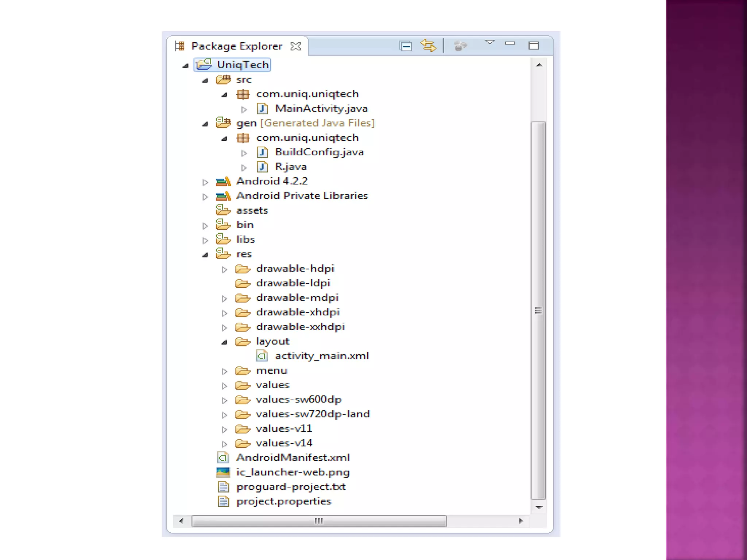Close the Package Explorer tab
Image resolution: width=747 pixels, height=560 pixels.
pyautogui.click(x=295, y=47)
